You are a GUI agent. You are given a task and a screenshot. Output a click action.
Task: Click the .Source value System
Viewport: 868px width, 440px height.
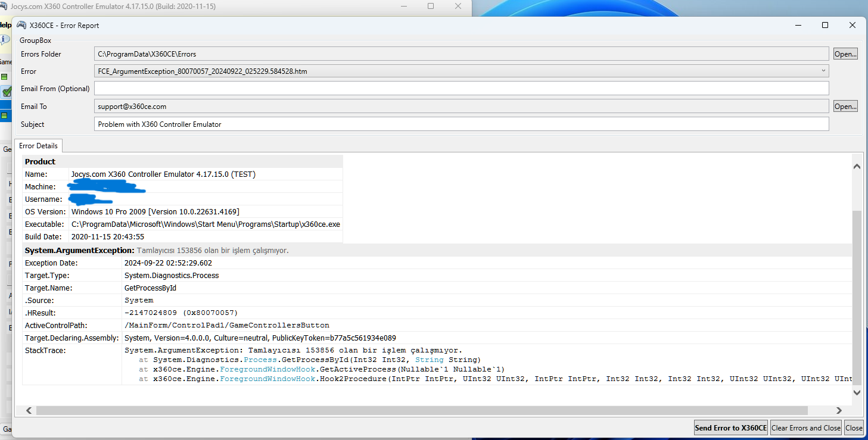pos(139,300)
